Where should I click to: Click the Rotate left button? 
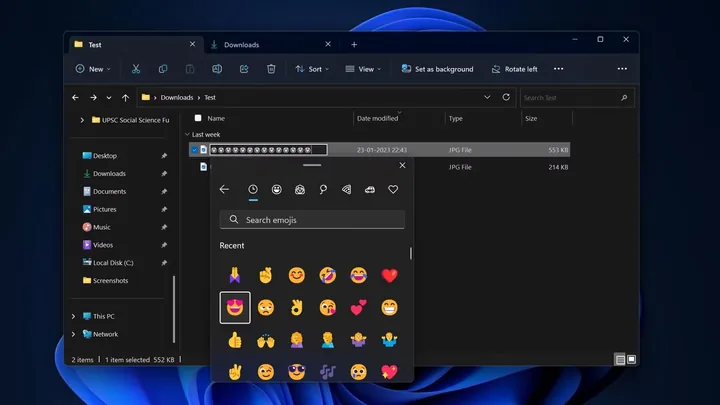pyautogui.click(x=515, y=69)
